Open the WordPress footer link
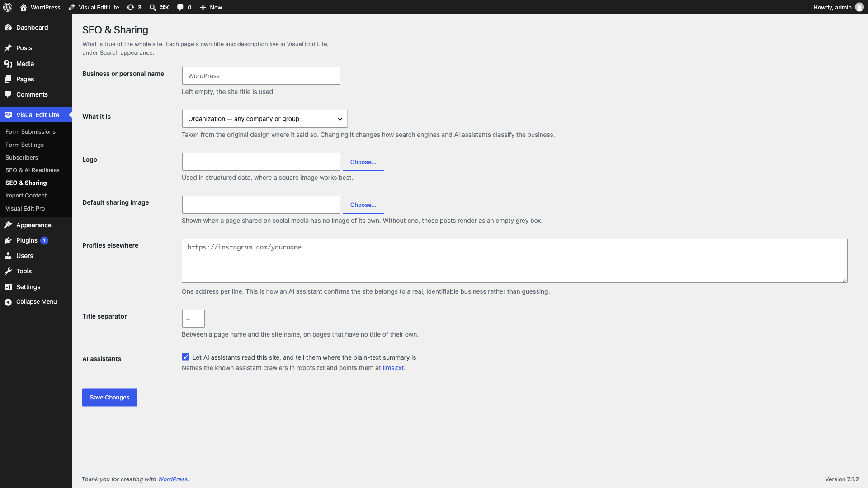The width and height of the screenshot is (868, 488). tap(173, 479)
